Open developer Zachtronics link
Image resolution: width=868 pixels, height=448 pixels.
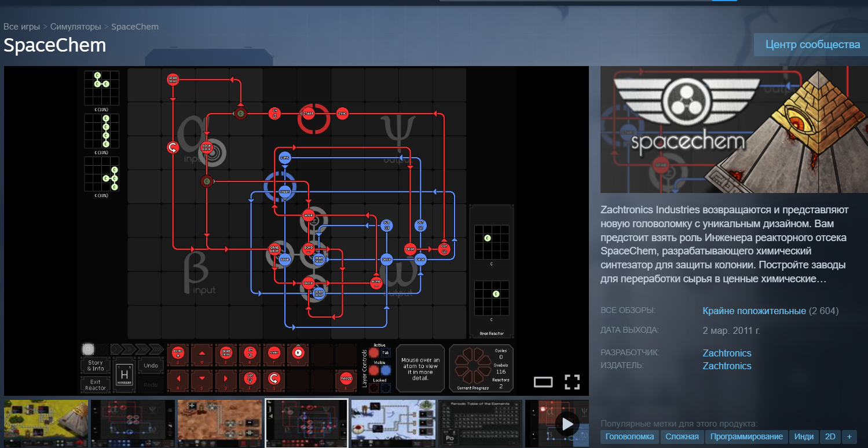click(x=727, y=353)
